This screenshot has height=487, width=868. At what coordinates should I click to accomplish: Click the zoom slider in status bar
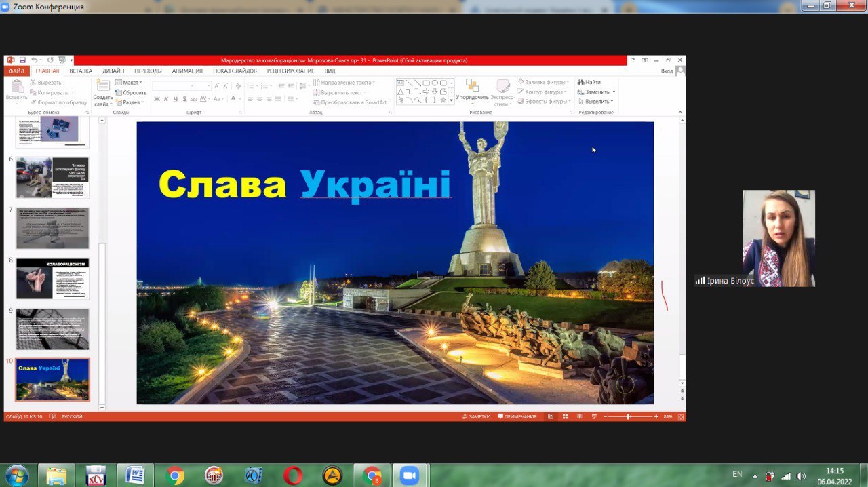tap(628, 416)
